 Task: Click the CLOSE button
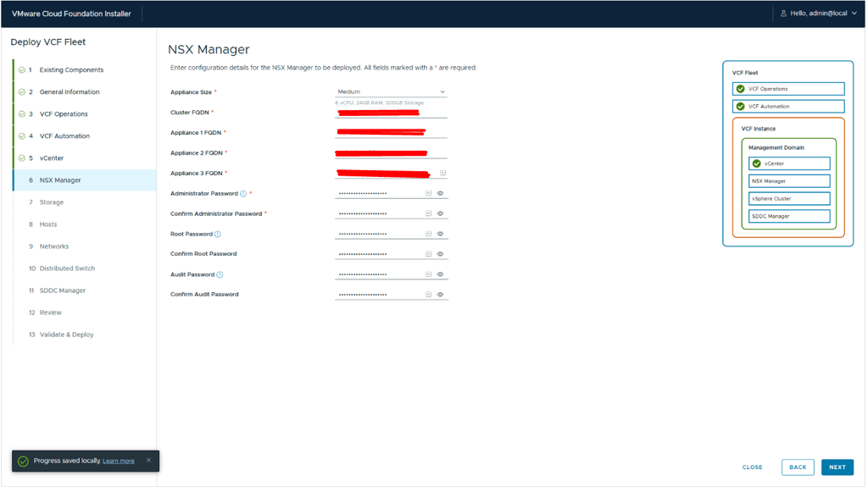pos(754,468)
